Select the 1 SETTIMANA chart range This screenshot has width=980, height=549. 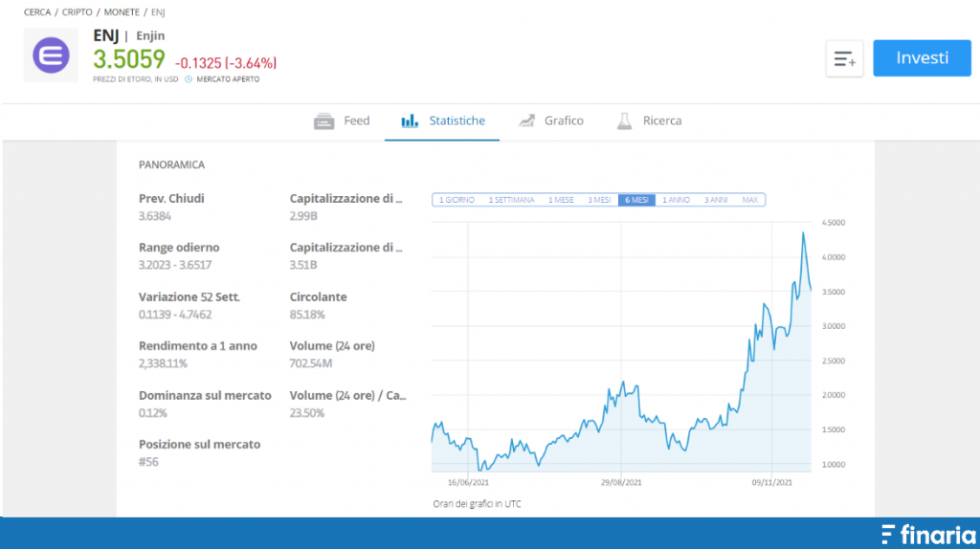511,200
